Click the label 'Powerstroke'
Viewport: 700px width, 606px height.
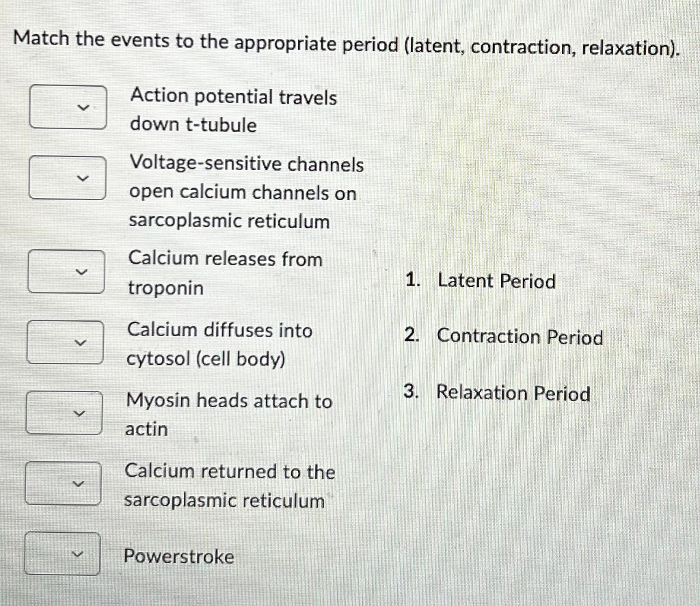pos(179,557)
